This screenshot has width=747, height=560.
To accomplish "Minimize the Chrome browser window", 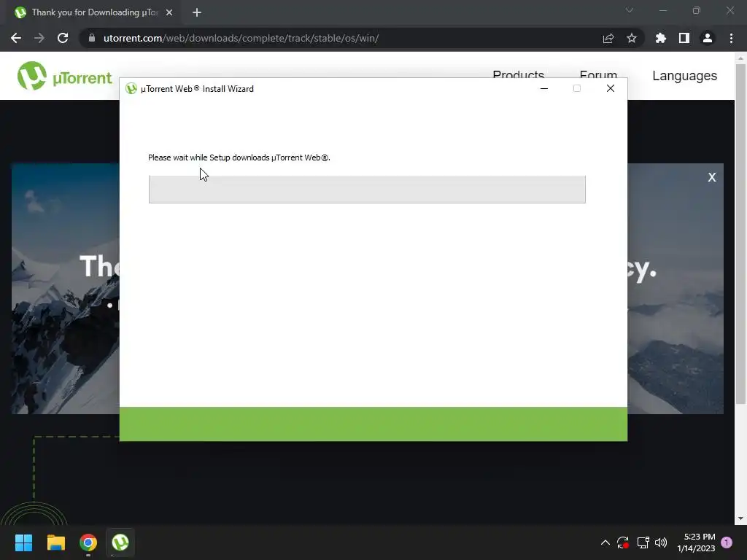I will coord(663,10).
